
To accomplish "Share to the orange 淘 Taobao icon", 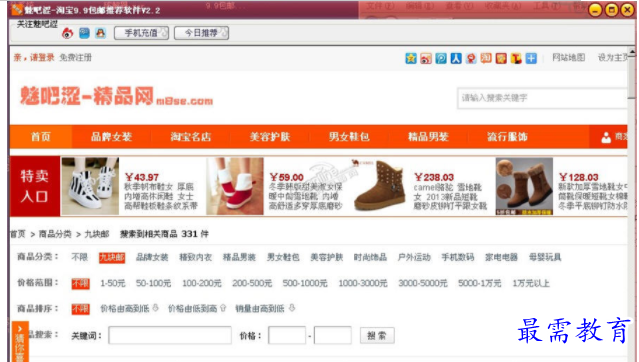I will point(486,58).
